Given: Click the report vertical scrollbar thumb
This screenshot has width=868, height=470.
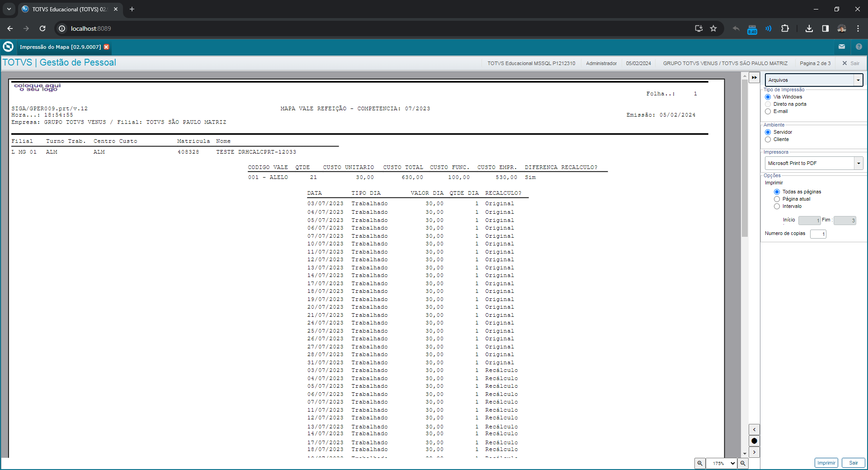Looking at the screenshot, I should (x=745, y=158).
